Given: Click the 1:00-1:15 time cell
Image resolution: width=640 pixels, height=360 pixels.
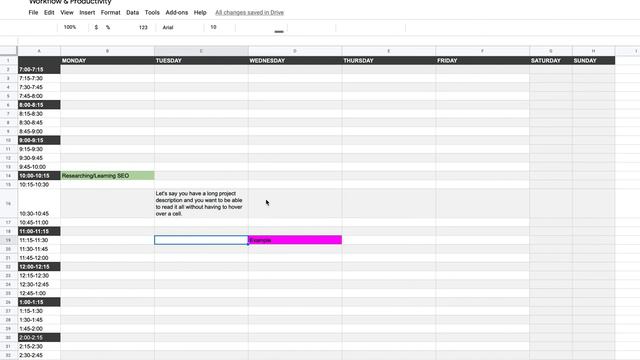Looking at the screenshot, I should [x=39, y=302].
